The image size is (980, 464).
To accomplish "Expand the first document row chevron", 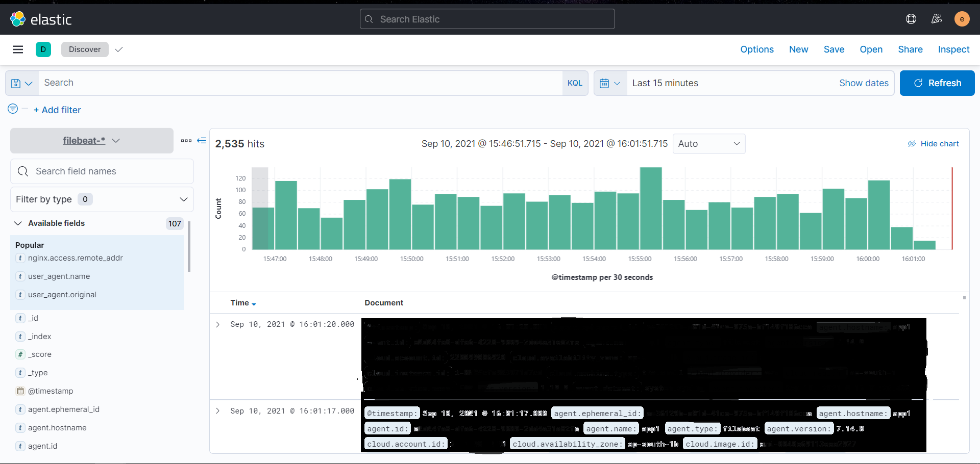I will coord(218,324).
